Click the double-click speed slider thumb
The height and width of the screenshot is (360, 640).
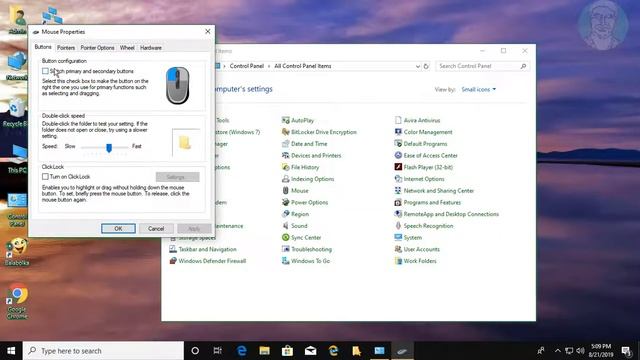(x=109, y=148)
